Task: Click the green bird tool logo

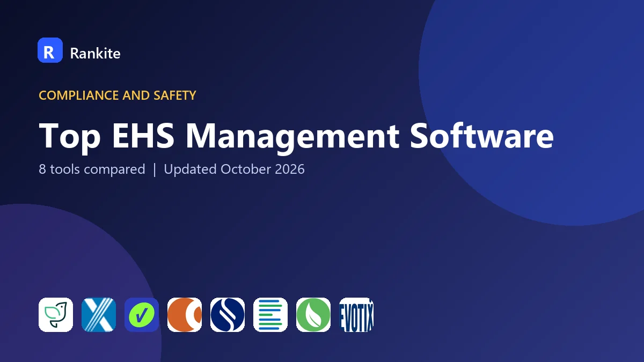Action: [56, 315]
